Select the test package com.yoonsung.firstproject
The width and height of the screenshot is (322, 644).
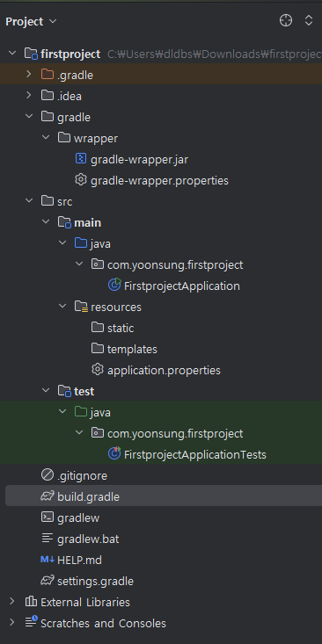point(175,433)
